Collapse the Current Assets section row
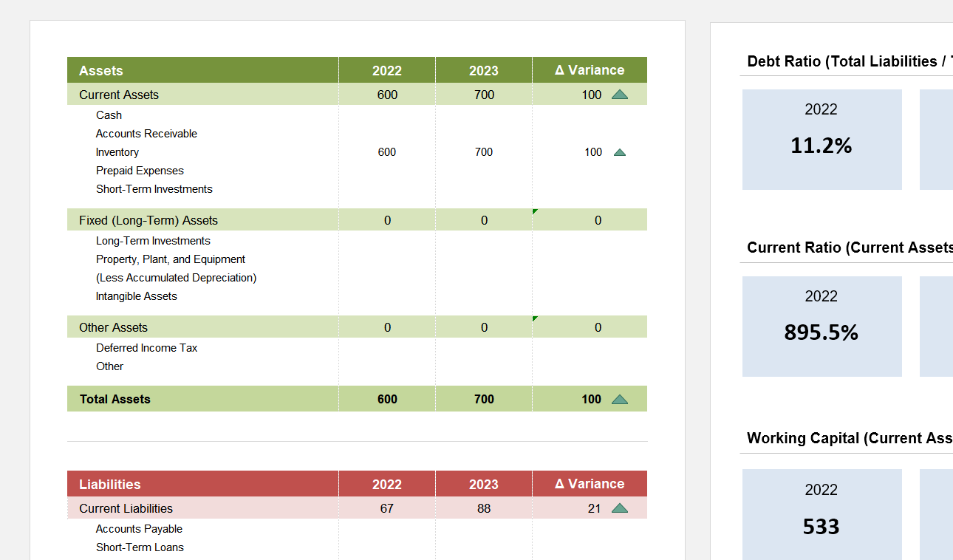Viewport: 953px width, 560px height. click(x=119, y=95)
